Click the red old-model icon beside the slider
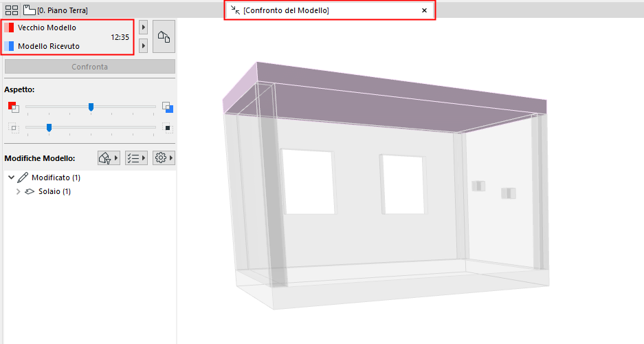The width and height of the screenshot is (644, 344). (13, 107)
